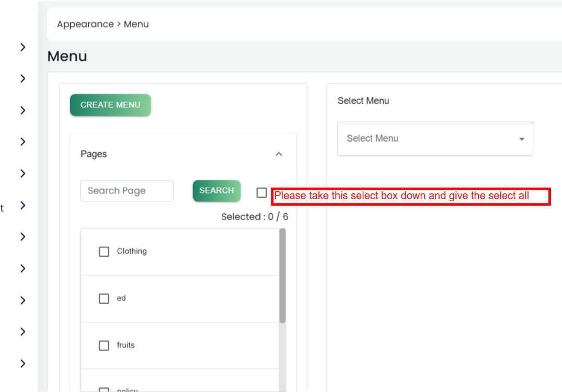Screen dimensions: 562x392
Task: Click Menu in the breadcrumb trail
Action: click(x=136, y=24)
